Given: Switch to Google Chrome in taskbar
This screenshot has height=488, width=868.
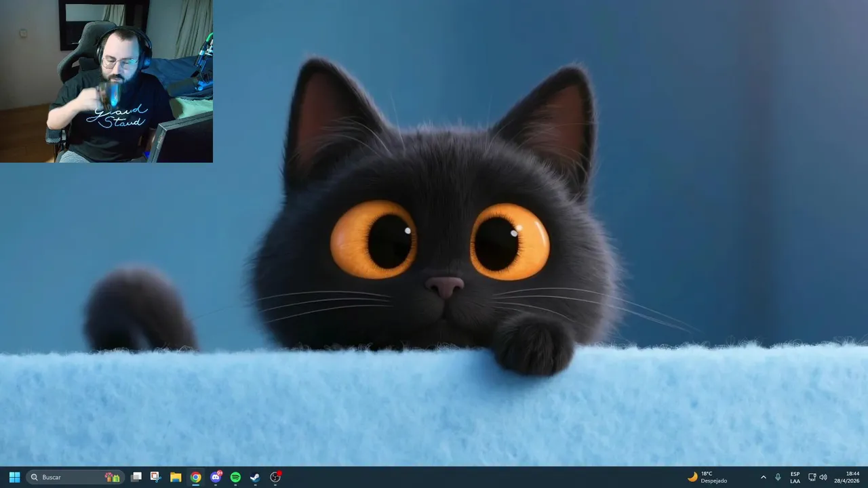Looking at the screenshot, I should [x=195, y=477].
